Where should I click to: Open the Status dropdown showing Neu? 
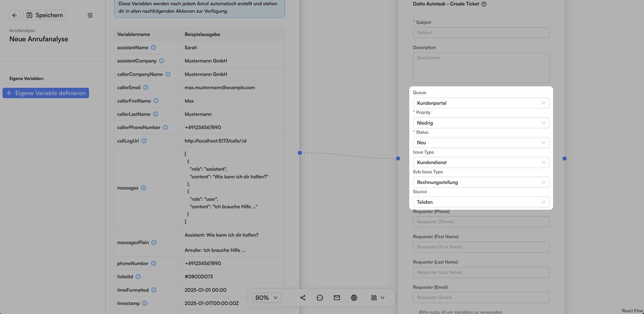pos(481,142)
